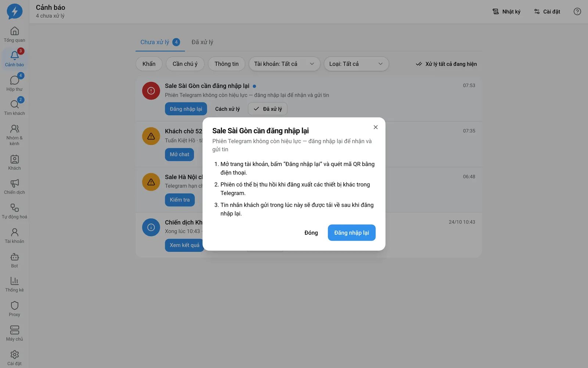Switch to Chưa xử lý tab
Image resolution: width=588 pixels, height=368 pixels.
point(160,42)
